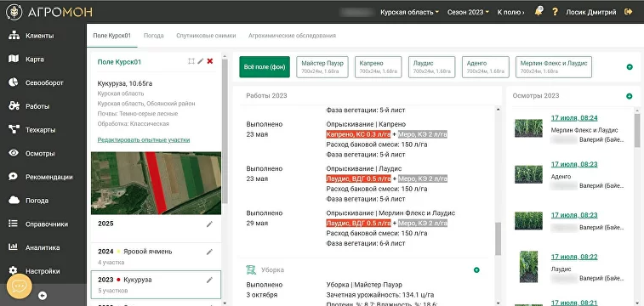Select 2024 Яровой ячмень season row
Viewport: 644px width, 306px height.
pyautogui.click(x=156, y=257)
